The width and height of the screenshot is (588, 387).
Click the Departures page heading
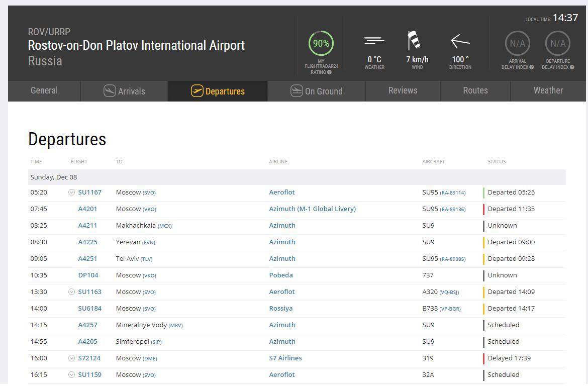click(67, 139)
